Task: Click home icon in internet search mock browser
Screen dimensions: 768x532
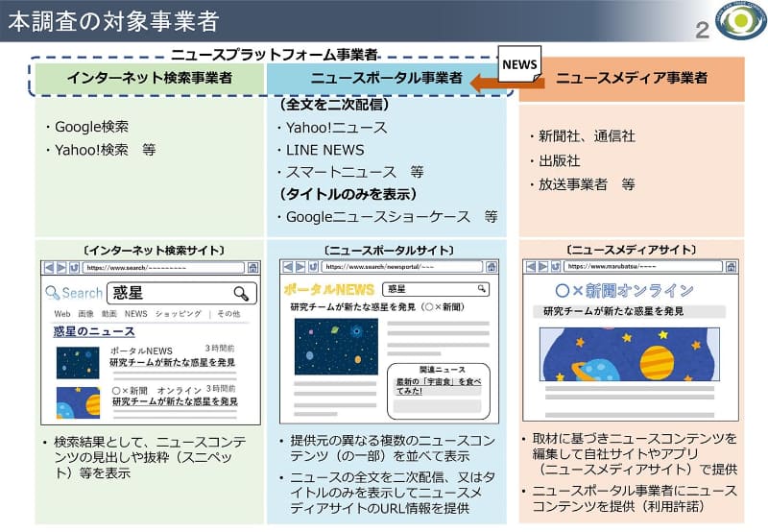Action: point(252,268)
